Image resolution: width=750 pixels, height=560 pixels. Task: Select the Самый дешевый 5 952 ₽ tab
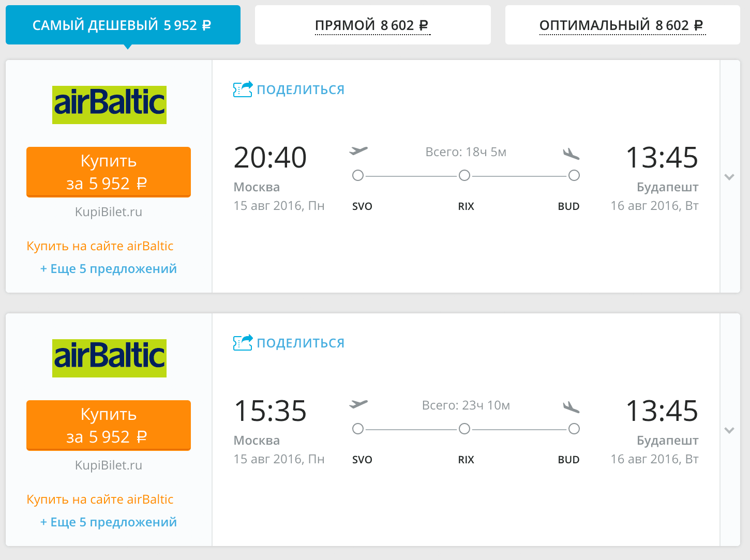pyautogui.click(x=123, y=25)
